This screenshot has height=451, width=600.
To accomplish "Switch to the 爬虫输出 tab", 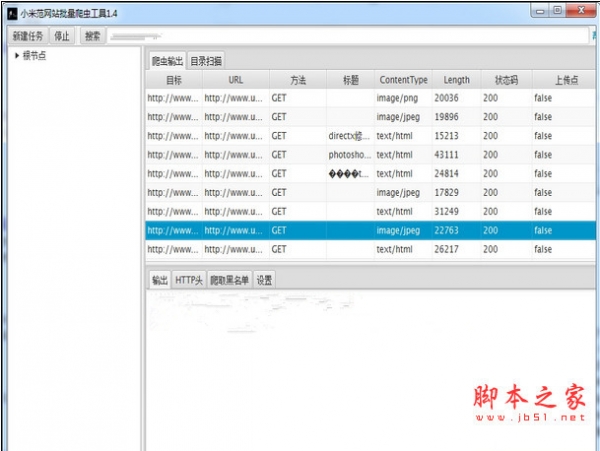I will pos(168,60).
